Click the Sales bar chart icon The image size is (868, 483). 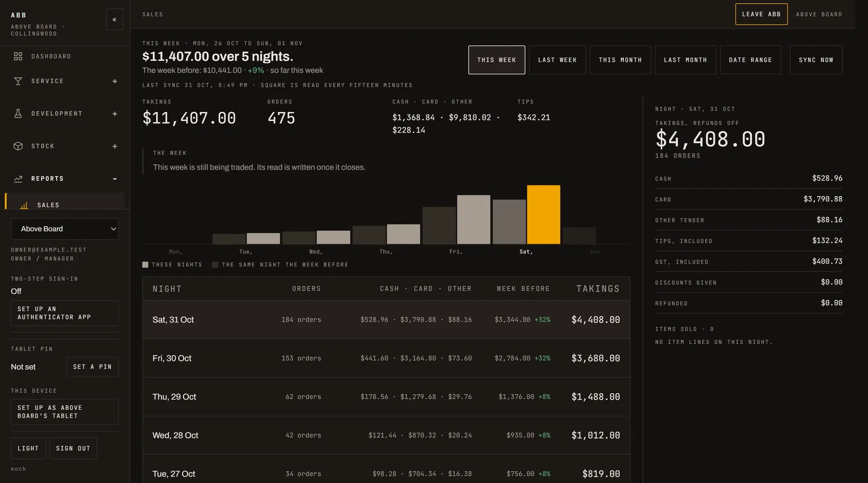(24, 205)
